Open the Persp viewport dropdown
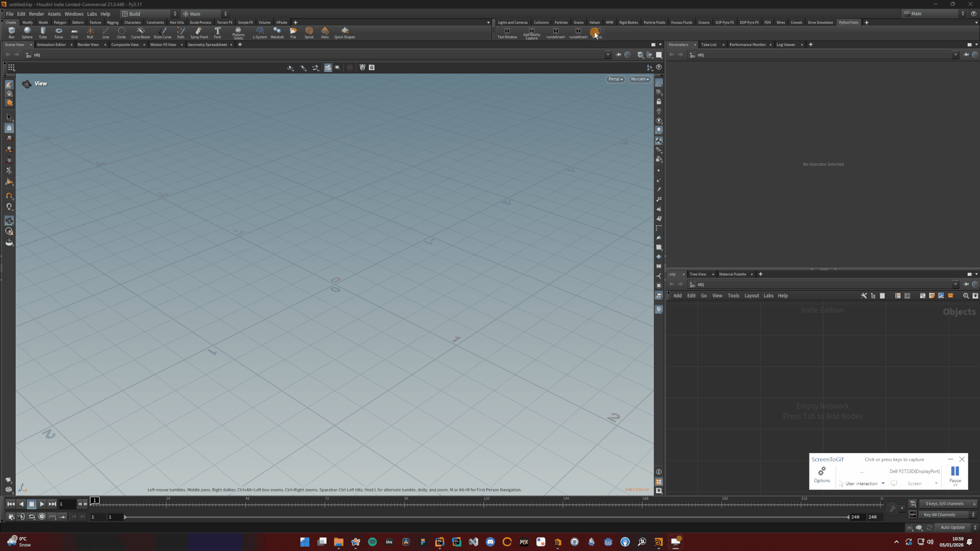Viewport: 980px width, 551px height. point(615,79)
